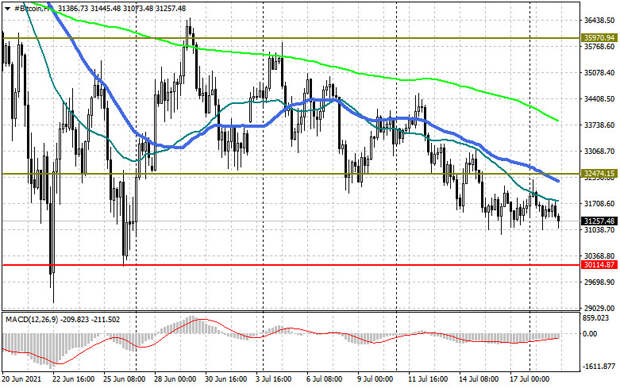
Task: Click the 30368.80 price scale value
Action: tap(599, 256)
